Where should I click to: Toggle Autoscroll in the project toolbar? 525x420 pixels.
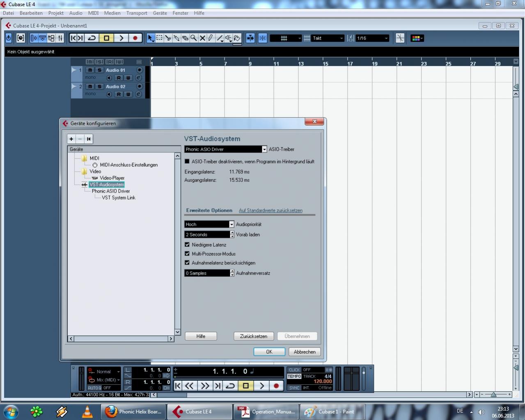(250, 38)
